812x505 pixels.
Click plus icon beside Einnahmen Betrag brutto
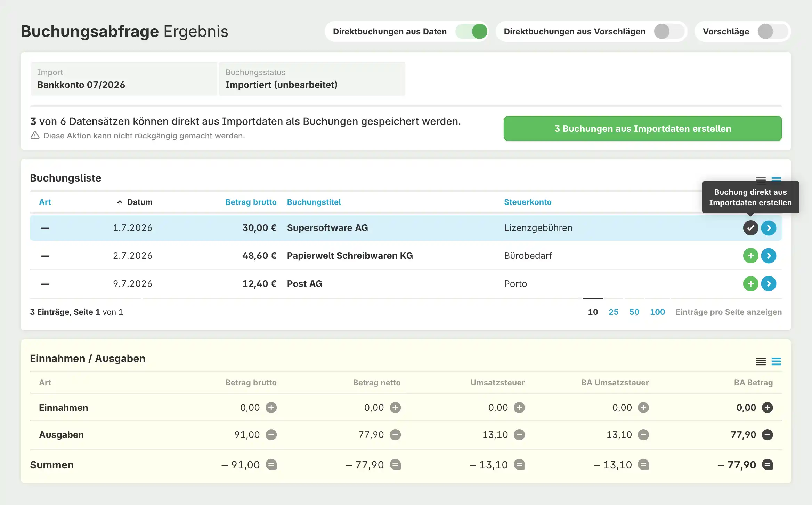pos(271,408)
